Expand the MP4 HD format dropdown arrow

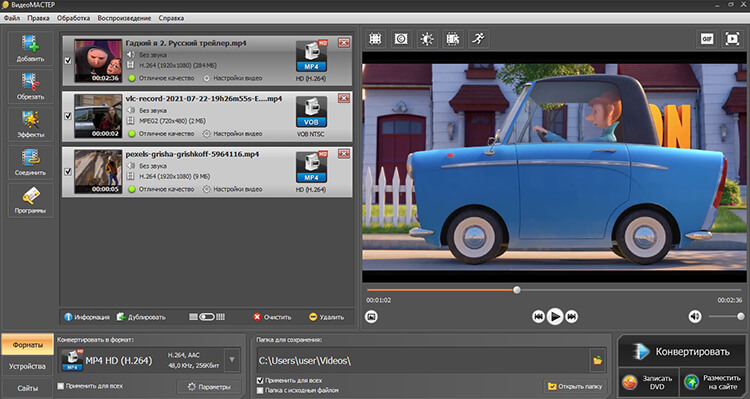[x=232, y=360]
